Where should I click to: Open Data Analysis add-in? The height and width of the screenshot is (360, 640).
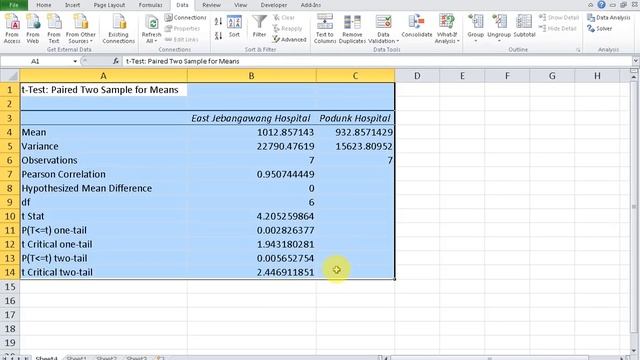[x=608, y=18]
